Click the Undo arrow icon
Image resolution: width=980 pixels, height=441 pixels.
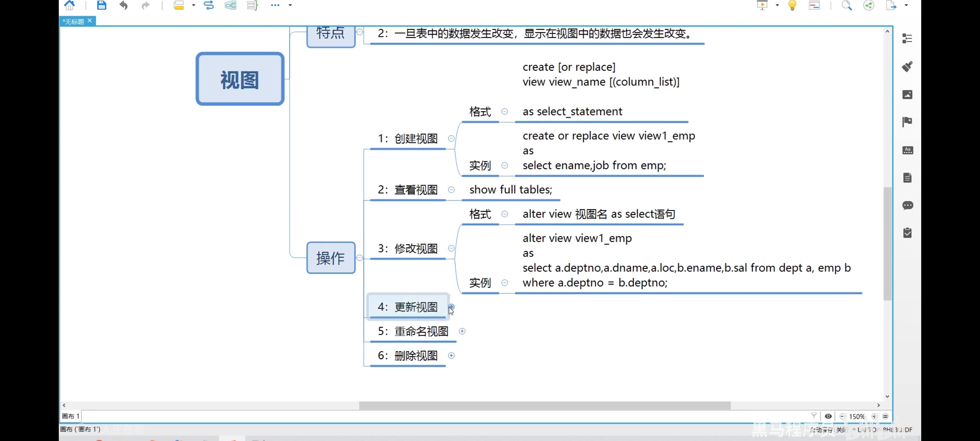pyautogui.click(x=123, y=5)
